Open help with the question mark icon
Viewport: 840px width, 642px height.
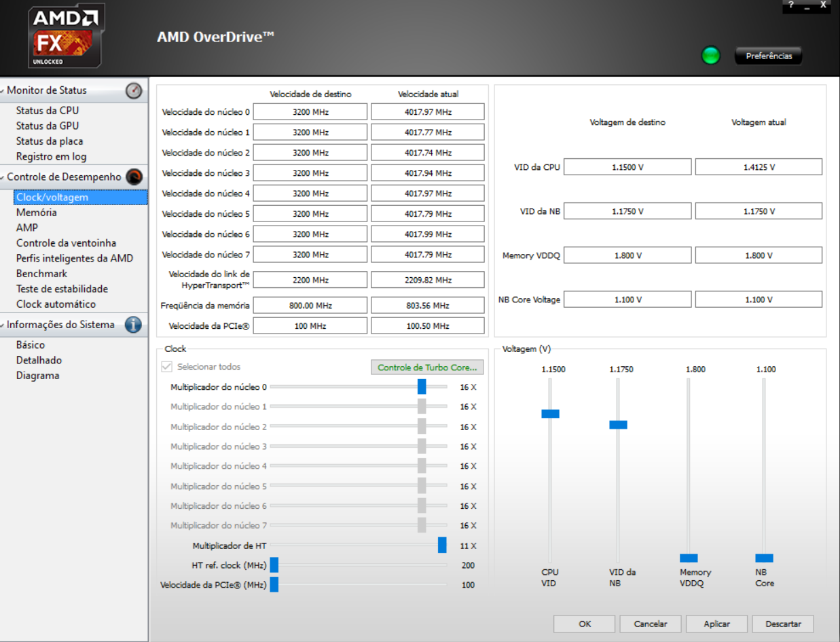coord(791,5)
